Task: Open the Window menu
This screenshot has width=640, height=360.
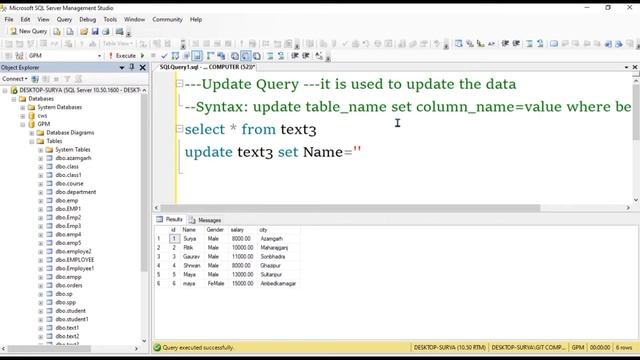Action: point(134,19)
